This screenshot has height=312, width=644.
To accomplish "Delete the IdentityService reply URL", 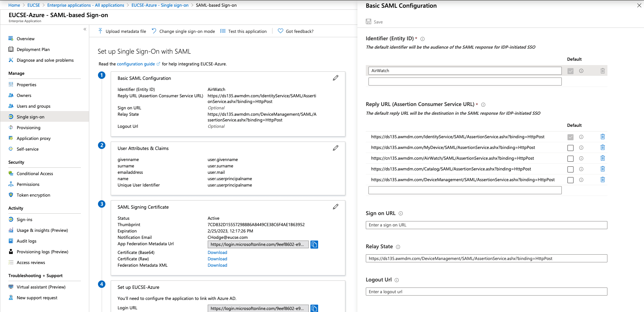I will [x=603, y=137].
